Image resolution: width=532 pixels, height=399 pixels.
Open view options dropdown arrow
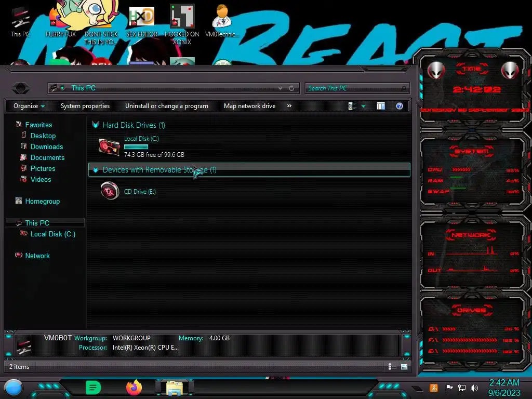pos(363,106)
